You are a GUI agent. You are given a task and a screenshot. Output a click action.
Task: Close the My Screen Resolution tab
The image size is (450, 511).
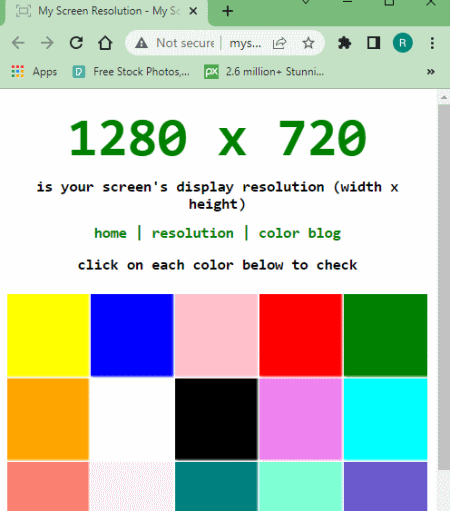pyautogui.click(x=193, y=11)
